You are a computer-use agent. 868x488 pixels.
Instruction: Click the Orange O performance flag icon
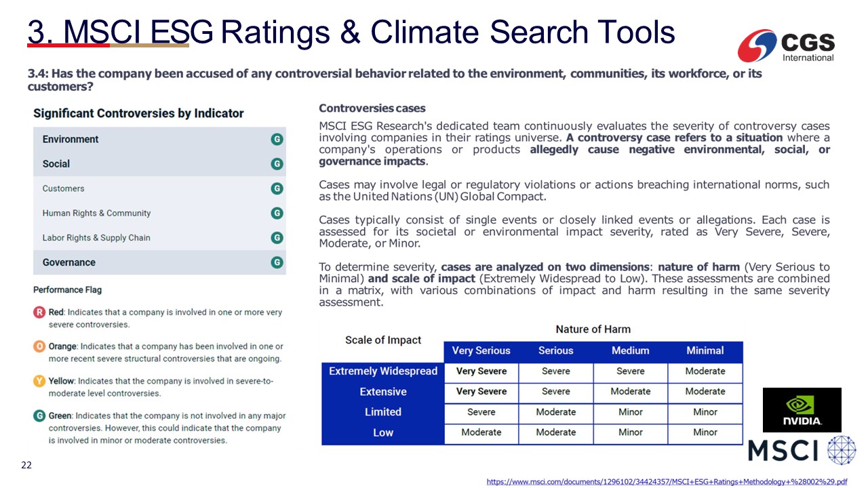click(x=39, y=346)
